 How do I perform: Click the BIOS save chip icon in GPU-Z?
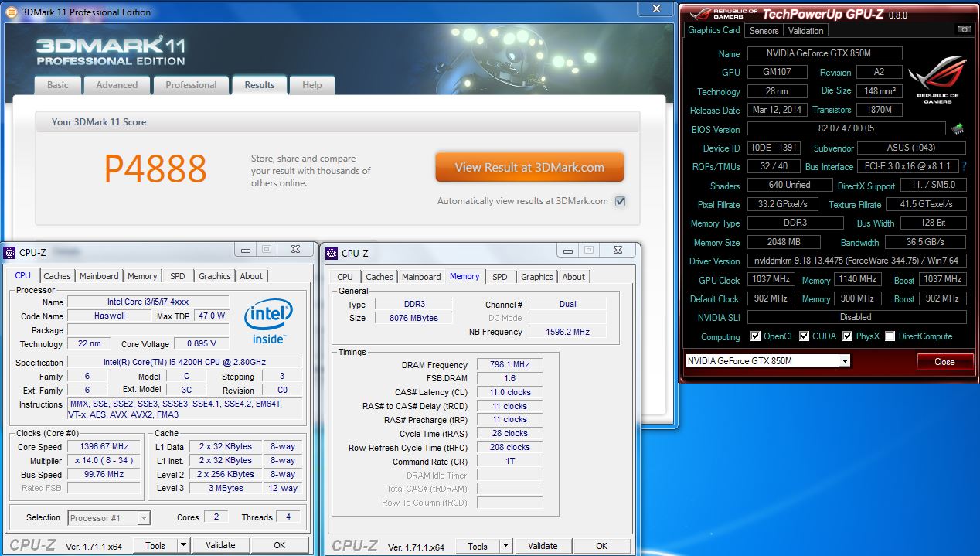click(958, 129)
